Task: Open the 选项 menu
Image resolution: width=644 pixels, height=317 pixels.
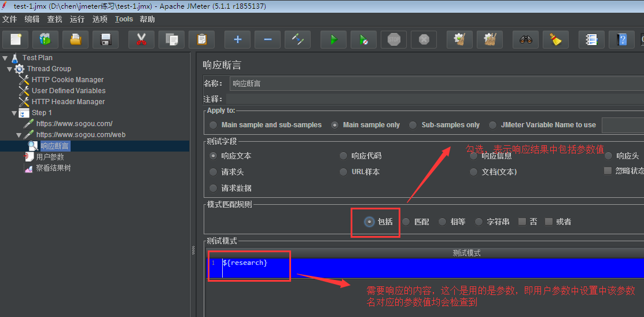Action: coord(100,19)
